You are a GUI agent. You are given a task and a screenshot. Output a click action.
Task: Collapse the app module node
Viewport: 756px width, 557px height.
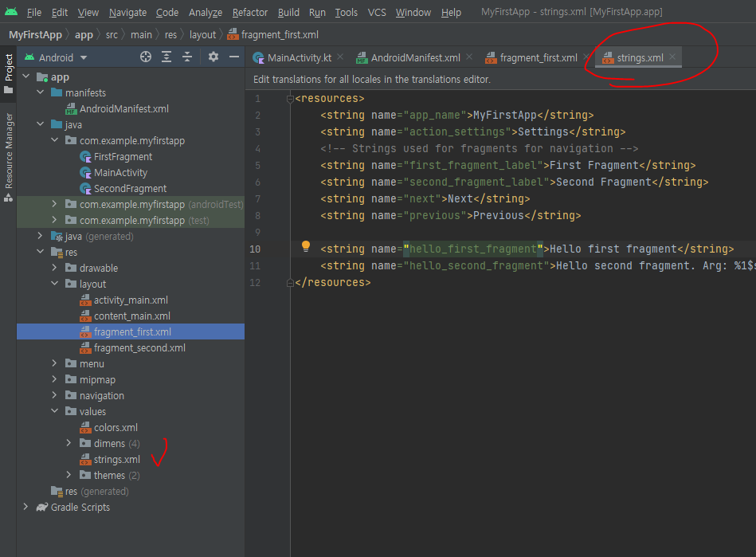[26, 76]
